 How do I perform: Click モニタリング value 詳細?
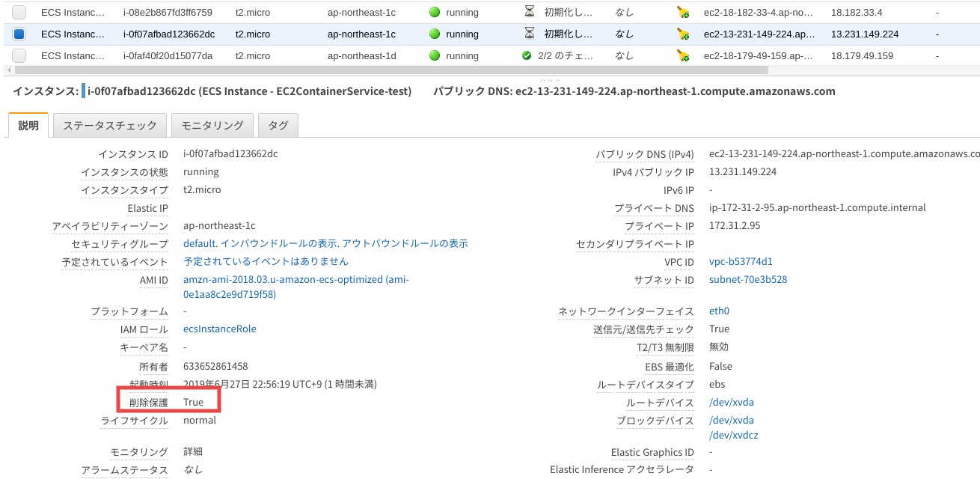click(193, 452)
